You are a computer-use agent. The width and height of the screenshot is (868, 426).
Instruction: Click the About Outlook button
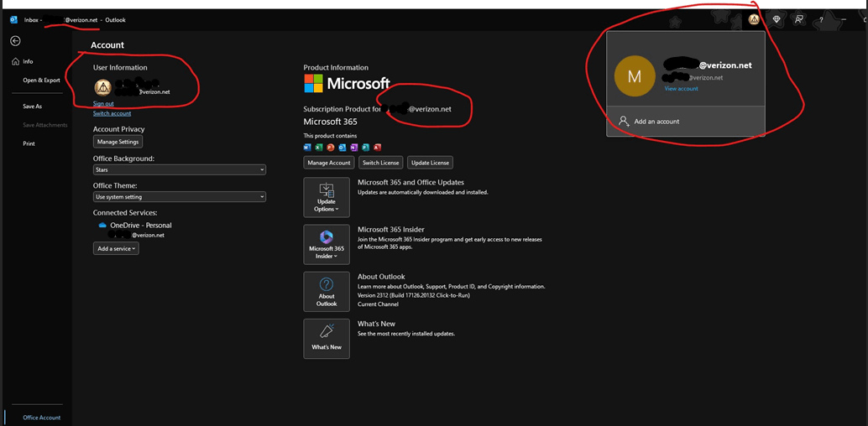(327, 292)
